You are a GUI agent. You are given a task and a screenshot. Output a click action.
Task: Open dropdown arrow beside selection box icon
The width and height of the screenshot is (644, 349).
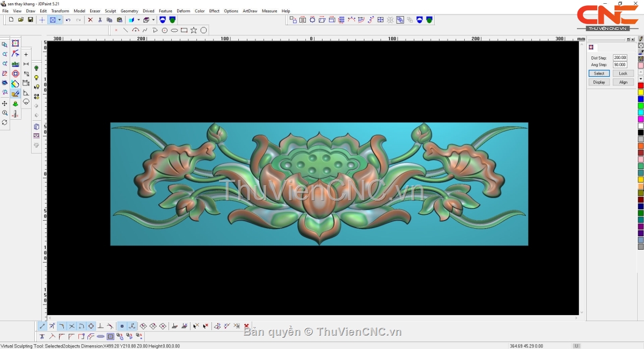point(60,20)
